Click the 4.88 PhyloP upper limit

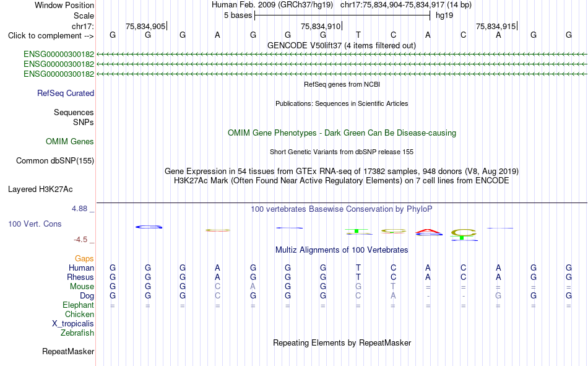click(79, 209)
